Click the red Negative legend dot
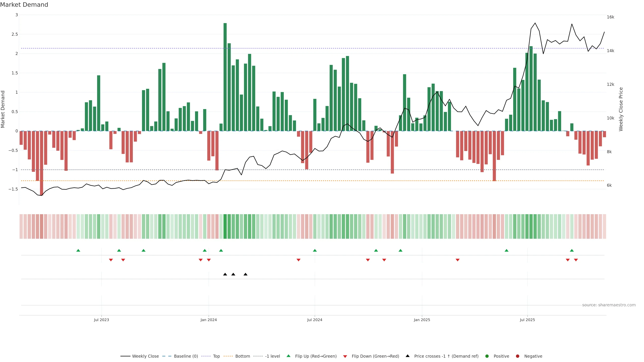This screenshot has height=362, width=644. pos(518,356)
